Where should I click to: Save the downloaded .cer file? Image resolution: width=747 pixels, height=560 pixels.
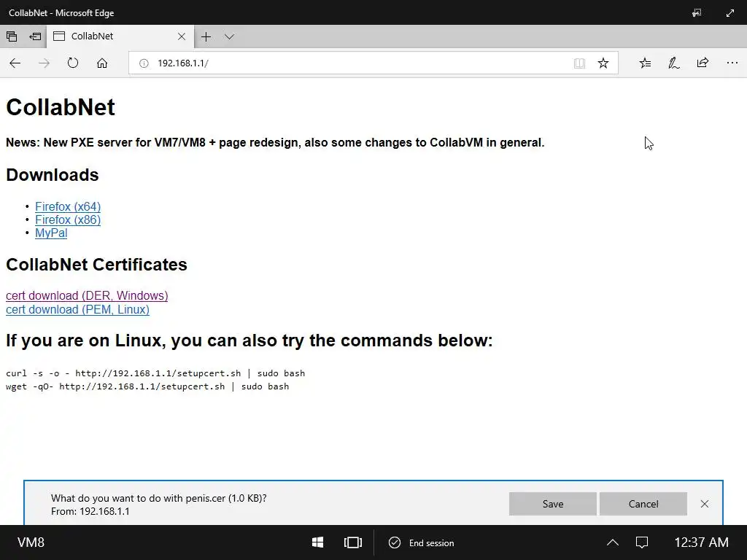coord(553,504)
